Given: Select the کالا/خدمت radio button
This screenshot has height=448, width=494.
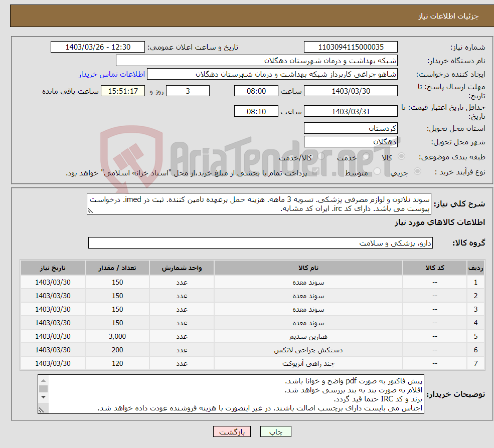Looking at the screenshot, I should pyautogui.click(x=321, y=156).
